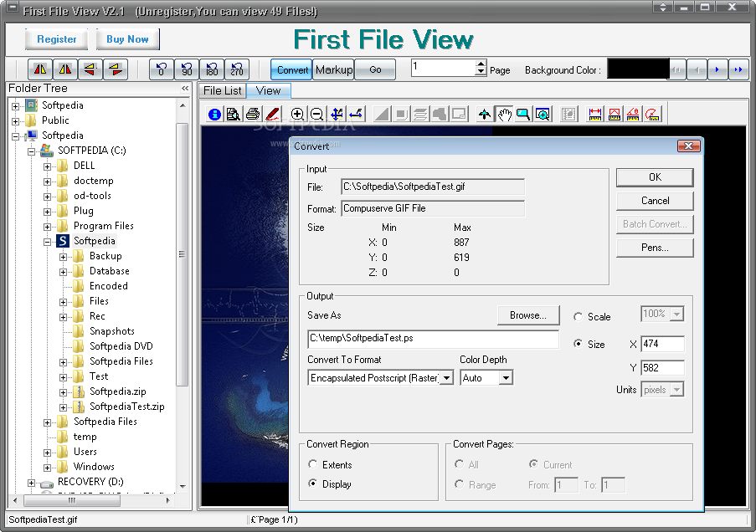Rotate the image 90 degrees
The height and width of the screenshot is (532, 756).
click(x=187, y=70)
